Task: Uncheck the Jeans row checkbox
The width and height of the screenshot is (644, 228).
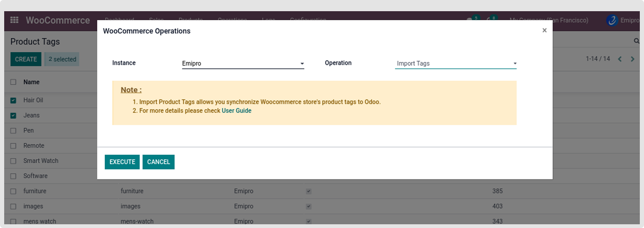Action: click(13, 115)
